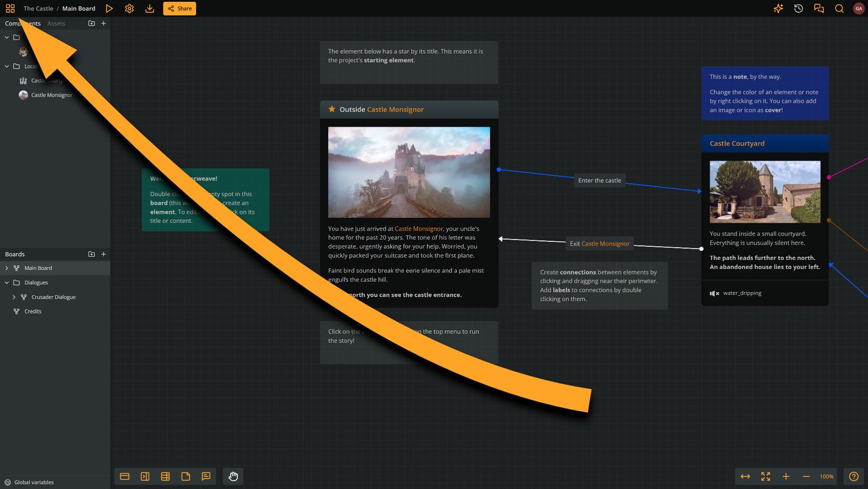Toggle fit-to-screen view icon
868x489 pixels.
[x=766, y=476]
